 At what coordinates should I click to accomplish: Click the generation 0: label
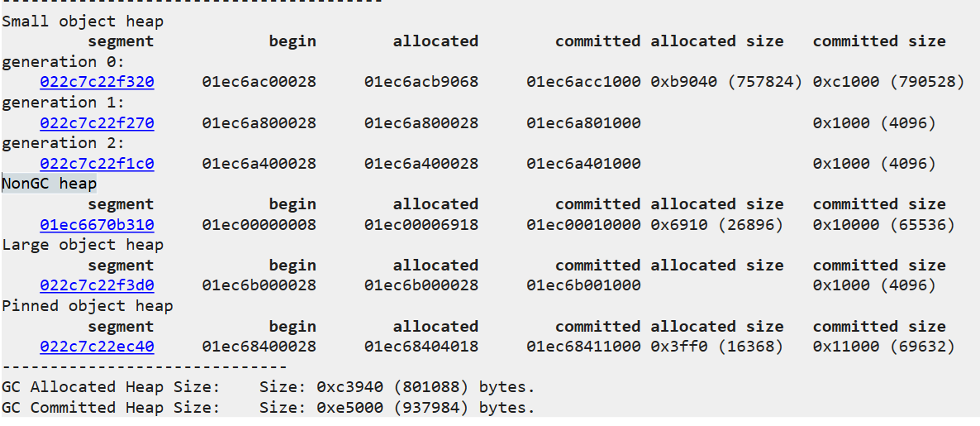tap(64, 62)
